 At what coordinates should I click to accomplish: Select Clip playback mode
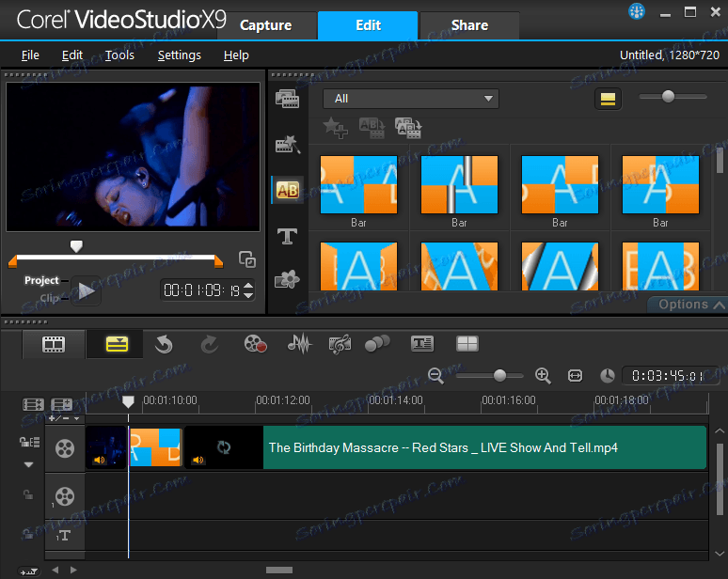click(49, 298)
